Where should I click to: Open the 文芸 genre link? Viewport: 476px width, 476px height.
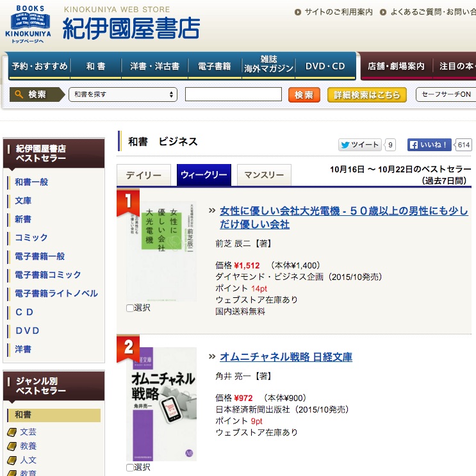click(28, 432)
